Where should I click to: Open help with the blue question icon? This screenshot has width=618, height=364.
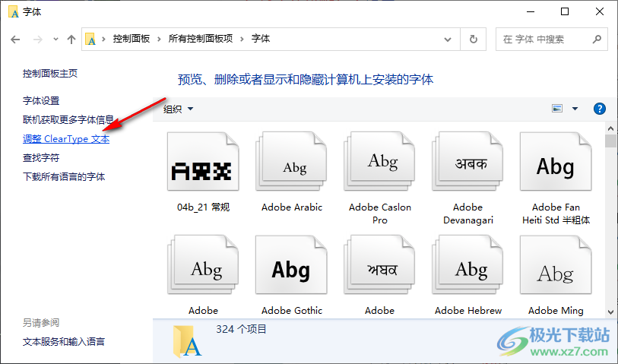[600, 109]
